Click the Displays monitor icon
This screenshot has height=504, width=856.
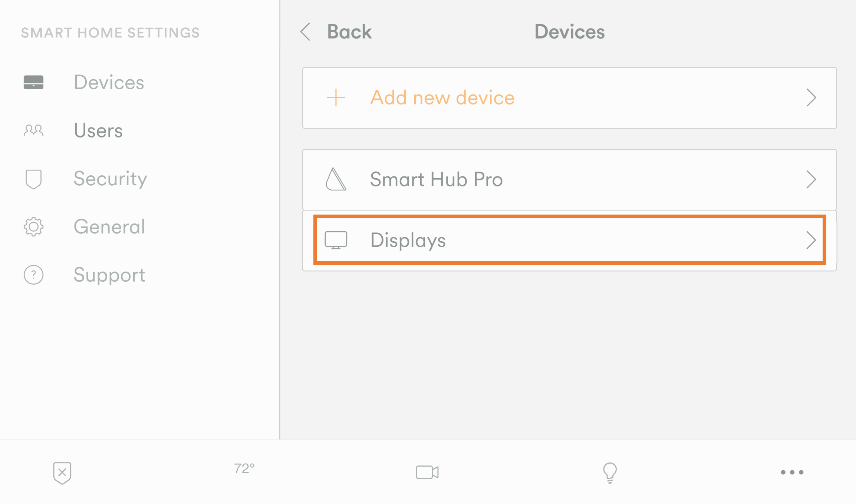click(x=337, y=240)
